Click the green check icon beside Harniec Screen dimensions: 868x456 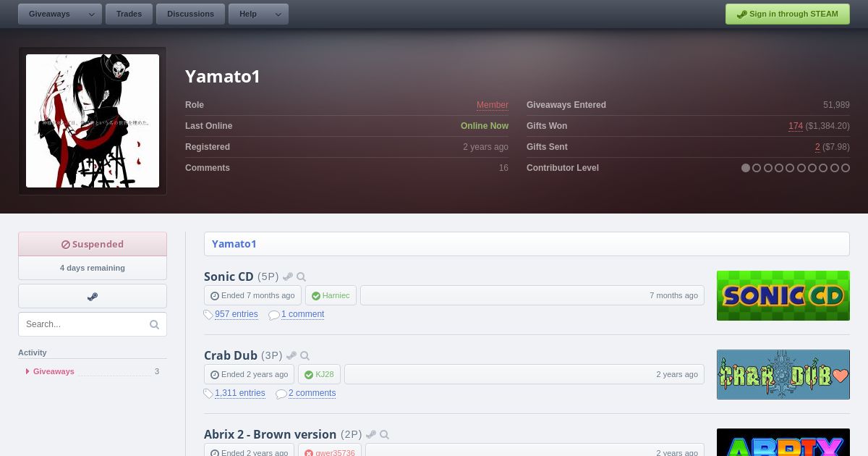316,296
